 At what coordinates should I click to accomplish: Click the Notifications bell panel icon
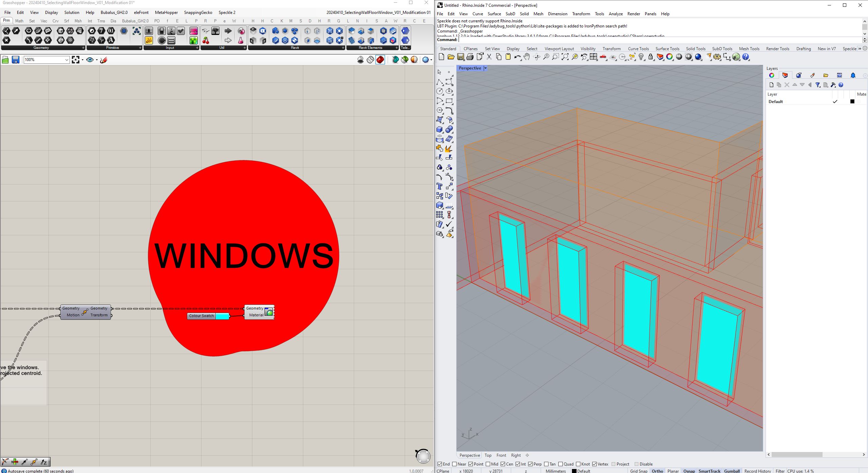point(853,75)
